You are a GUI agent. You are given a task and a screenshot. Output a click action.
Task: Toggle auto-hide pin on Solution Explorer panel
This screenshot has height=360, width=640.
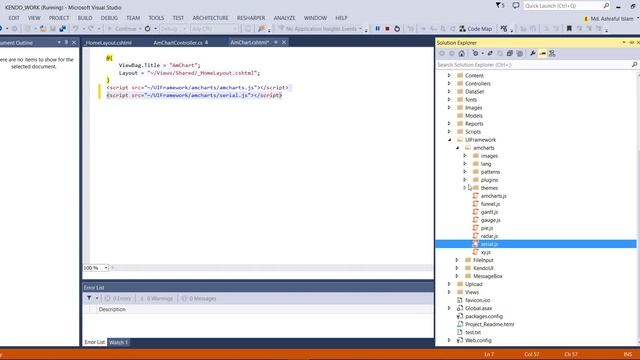pyautogui.click(x=631, y=42)
